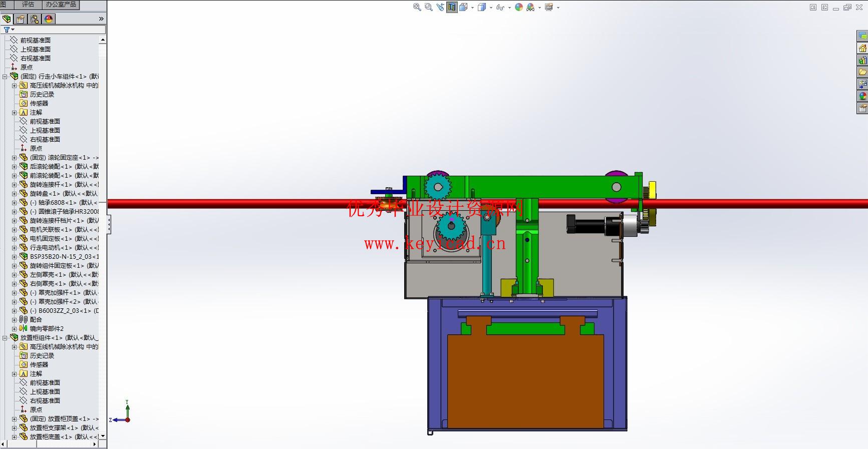Open File Explorer in the task pane
868x449 pixels.
[862, 72]
